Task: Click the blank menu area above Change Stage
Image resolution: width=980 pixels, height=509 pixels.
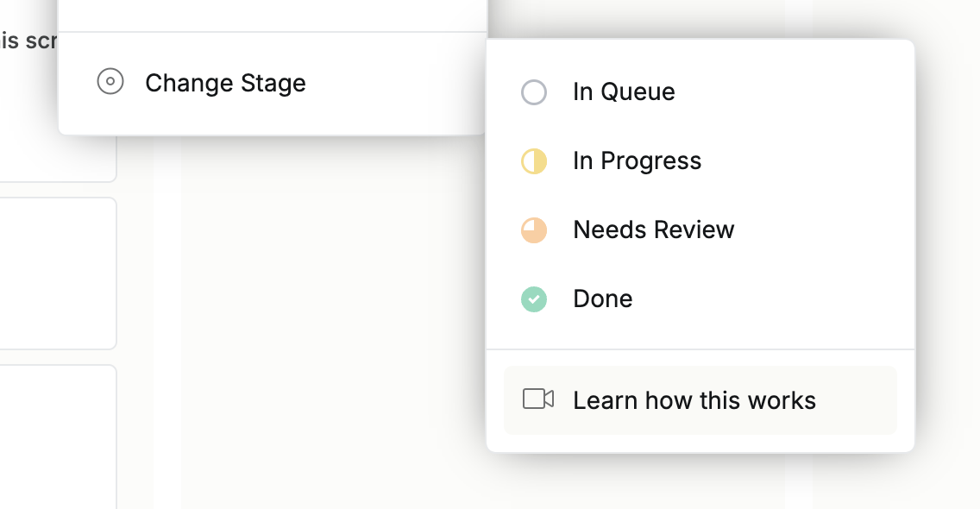Action: [x=273, y=15]
